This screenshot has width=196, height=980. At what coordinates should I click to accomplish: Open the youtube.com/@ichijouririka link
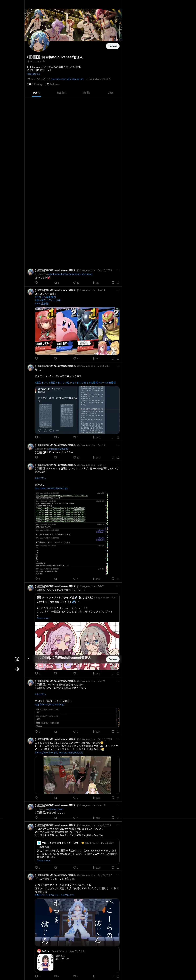67,79
